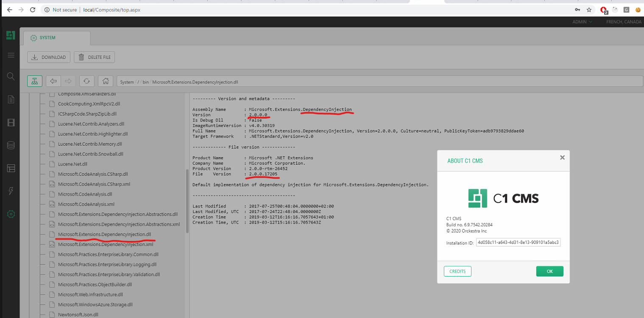The height and width of the screenshot is (318, 644).
Task: Select the Installation ID text field
Action: [x=518, y=243]
